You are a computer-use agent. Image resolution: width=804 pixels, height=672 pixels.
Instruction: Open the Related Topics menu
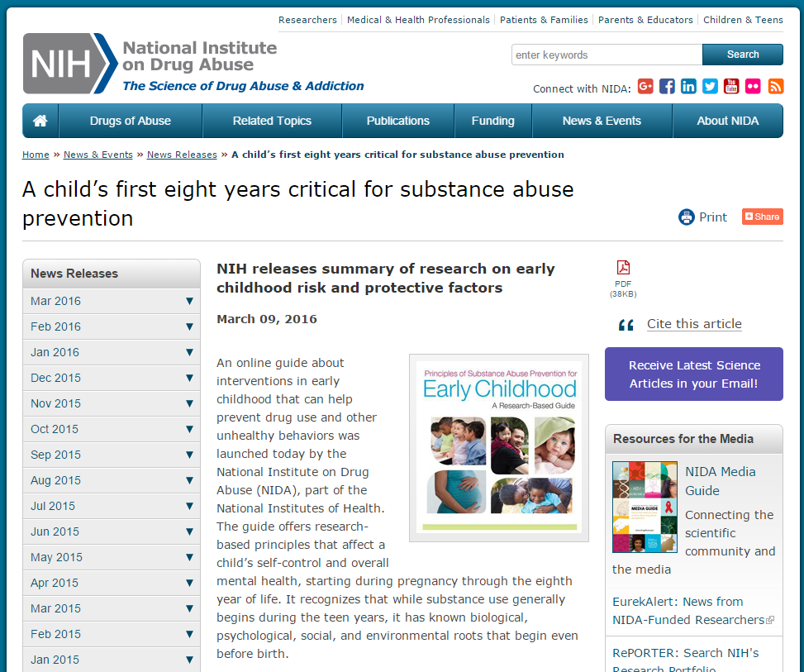click(x=272, y=121)
